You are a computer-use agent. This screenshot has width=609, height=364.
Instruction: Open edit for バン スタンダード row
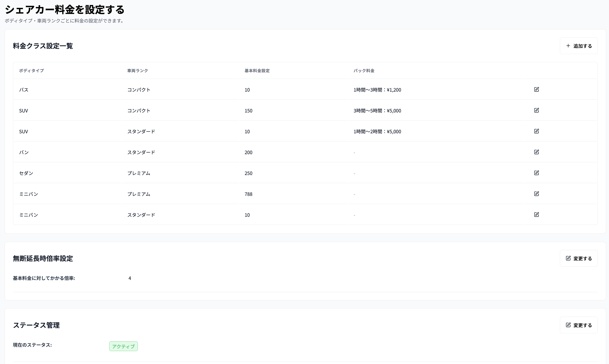536,152
